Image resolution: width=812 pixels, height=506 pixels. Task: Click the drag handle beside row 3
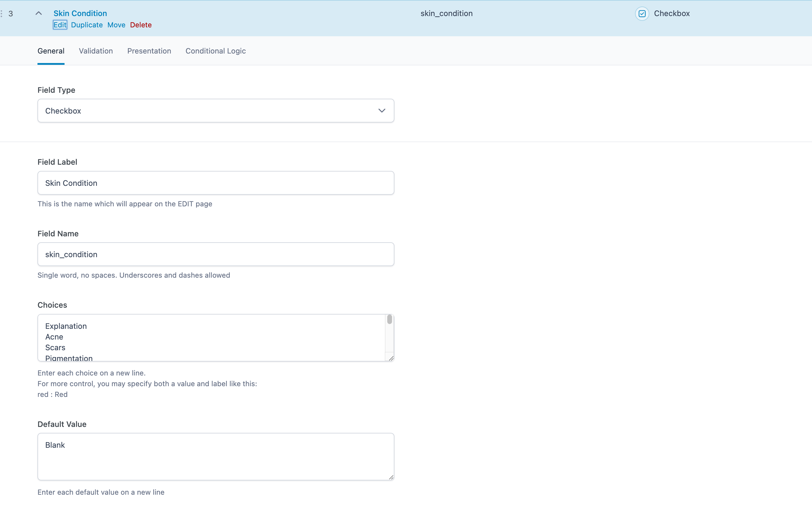[x=2, y=14]
